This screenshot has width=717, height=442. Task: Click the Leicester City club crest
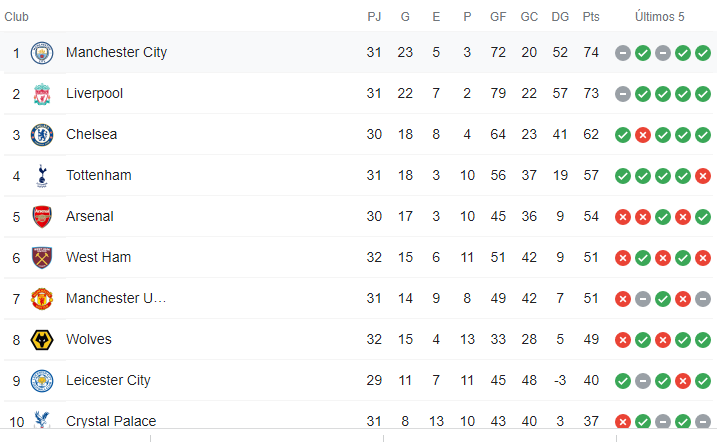pyautogui.click(x=42, y=380)
